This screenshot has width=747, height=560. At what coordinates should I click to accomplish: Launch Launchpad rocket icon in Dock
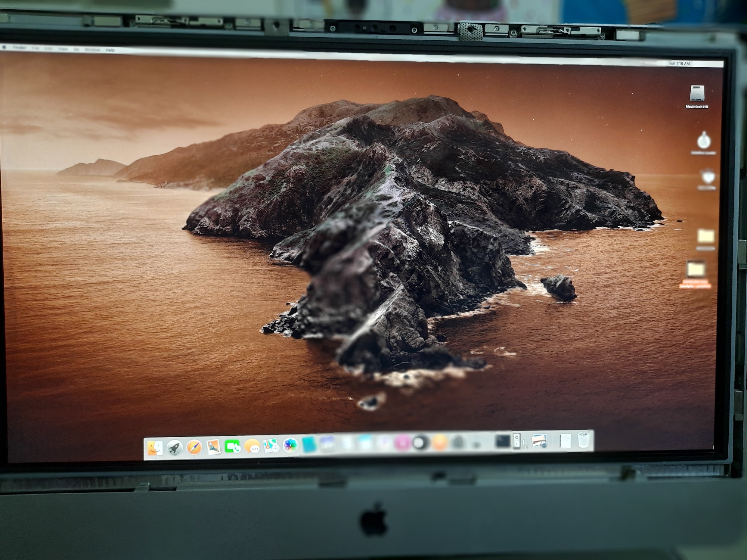coord(174,447)
